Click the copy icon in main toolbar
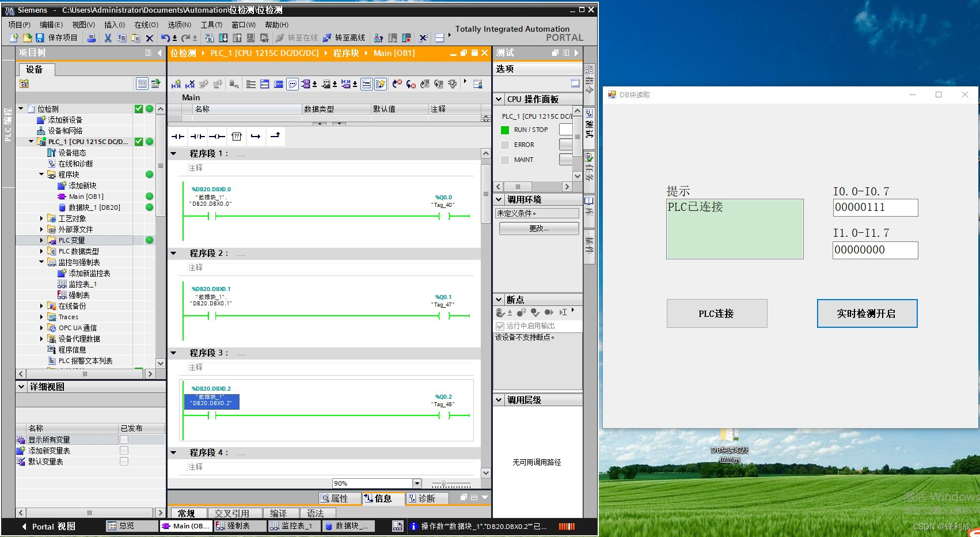Viewport: 980px width, 537px height. point(121,37)
